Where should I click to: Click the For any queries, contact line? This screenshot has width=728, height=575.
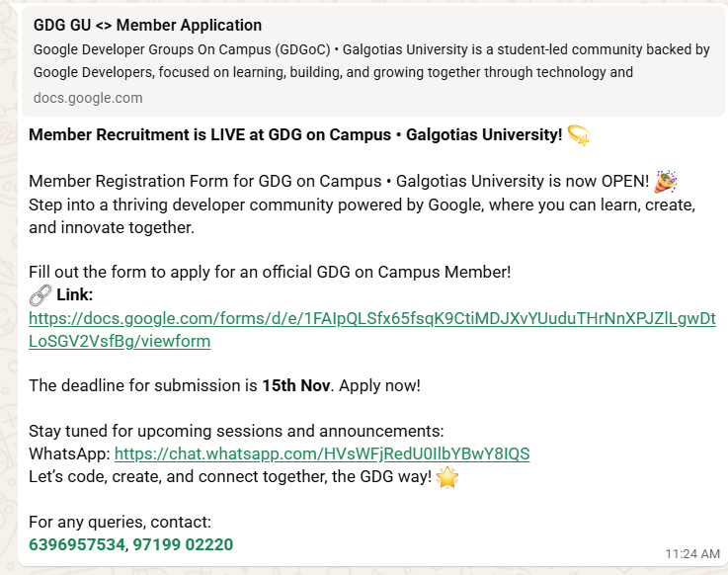pyautogui.click(x=120, y=522)
